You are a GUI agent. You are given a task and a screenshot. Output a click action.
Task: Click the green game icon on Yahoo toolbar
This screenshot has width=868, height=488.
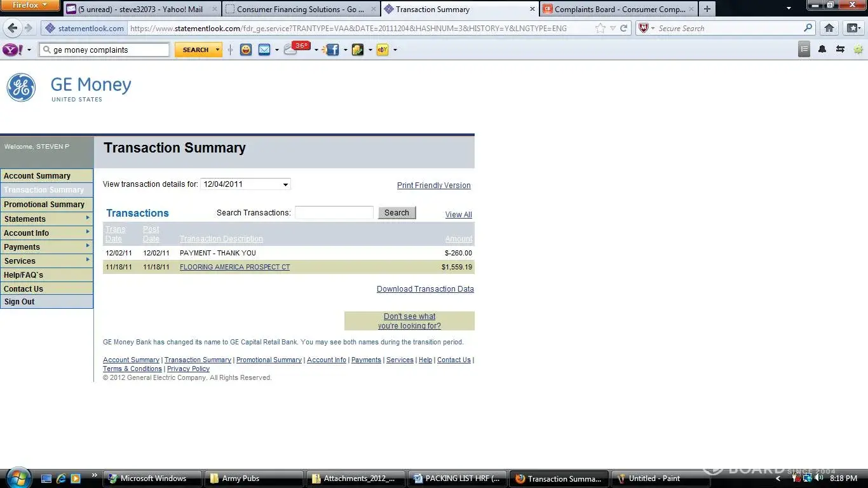click(358, 50)
